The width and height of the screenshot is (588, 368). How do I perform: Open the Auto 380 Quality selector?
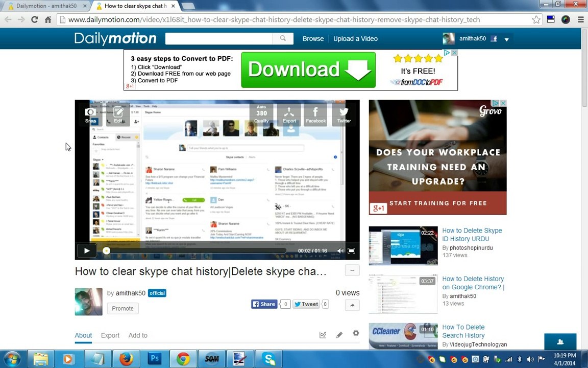(261, 114)
